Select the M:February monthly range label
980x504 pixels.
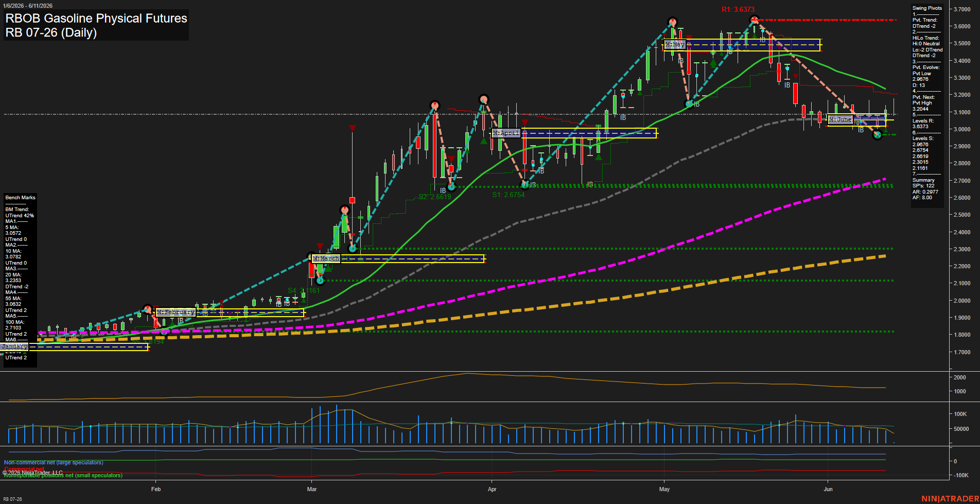[x=176, y=312]
